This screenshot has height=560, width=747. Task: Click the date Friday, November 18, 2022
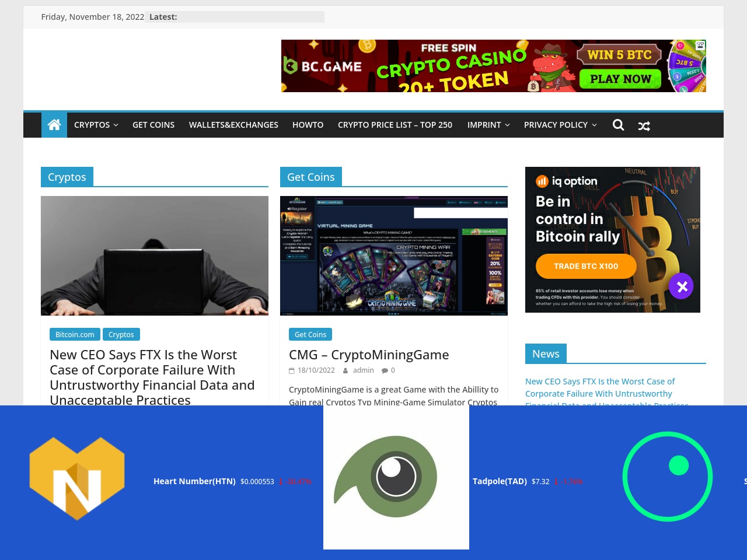(x=93, y=17)
